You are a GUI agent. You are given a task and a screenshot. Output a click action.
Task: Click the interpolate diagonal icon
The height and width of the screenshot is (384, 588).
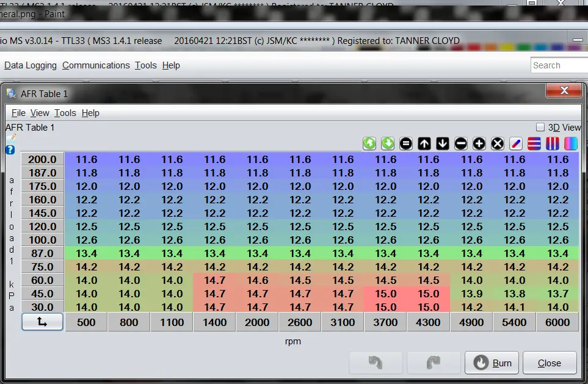coord(516,143)
